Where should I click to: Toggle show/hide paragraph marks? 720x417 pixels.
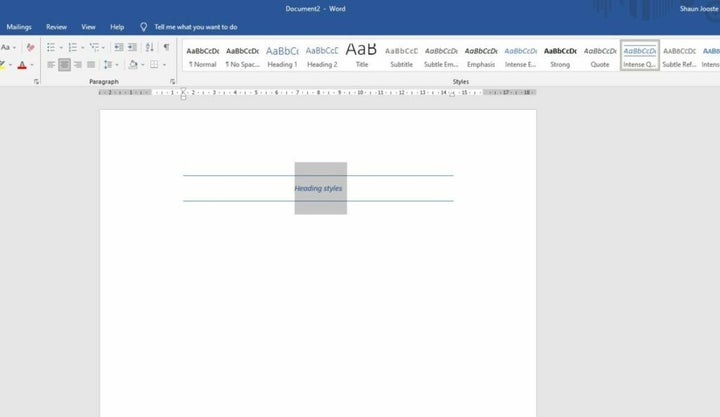pyautogui.click(x=165, y=47)
